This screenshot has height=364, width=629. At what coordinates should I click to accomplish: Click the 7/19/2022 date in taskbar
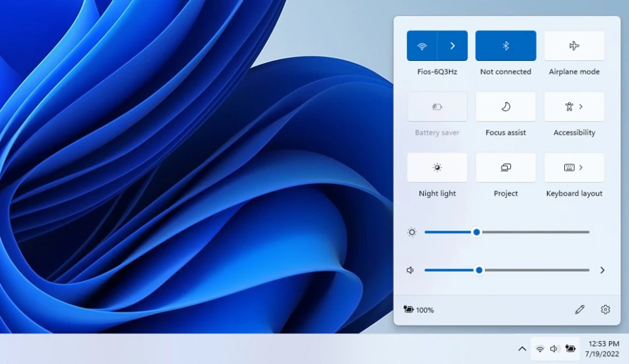(602, 354)
